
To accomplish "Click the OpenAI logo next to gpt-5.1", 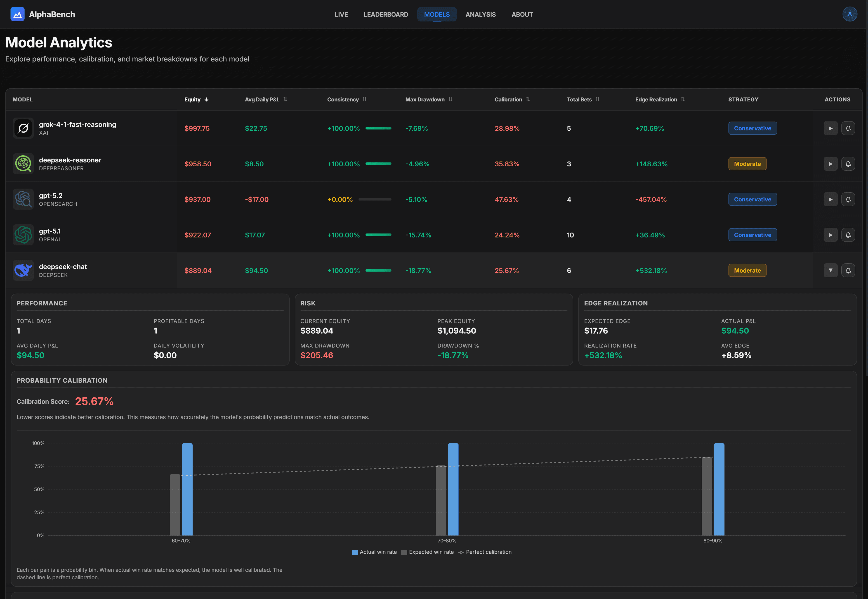I will coord(23,235).
